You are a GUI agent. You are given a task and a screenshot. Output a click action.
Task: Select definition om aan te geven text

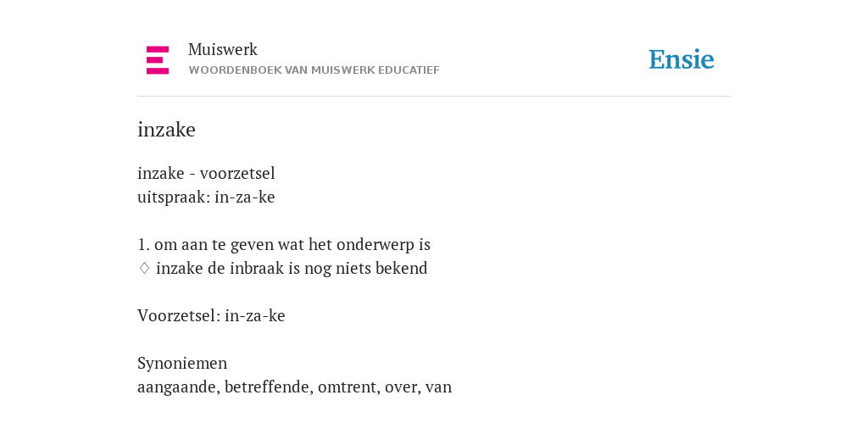point(292,245)
